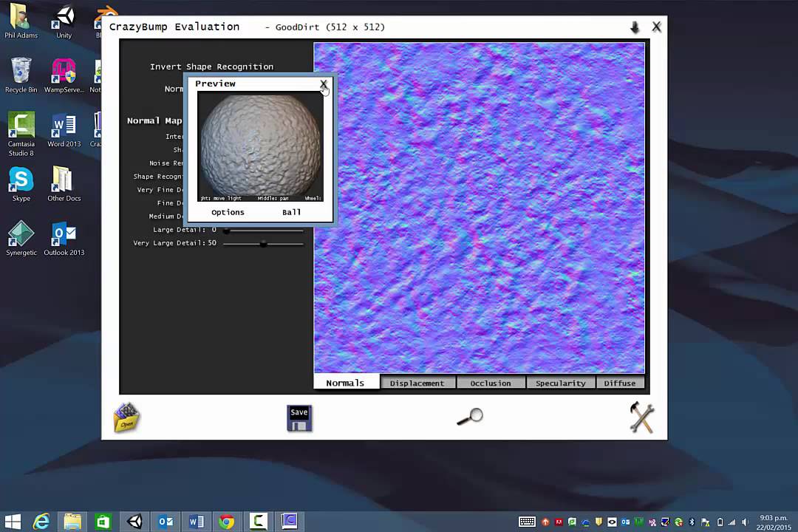Click the Options button in Preview window
The width and height of the screenshot is (798, 532).
pyautogui.click(x=228, y=212)
